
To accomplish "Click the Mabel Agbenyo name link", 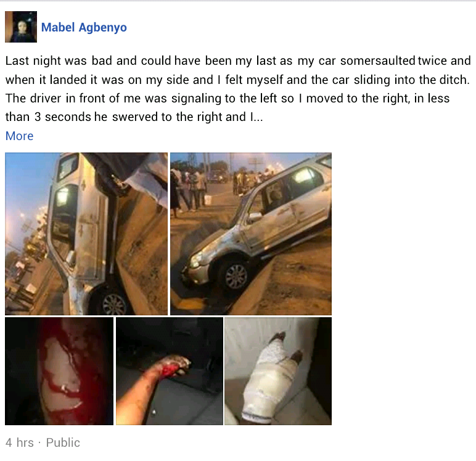I will click(x=84, y=27).
